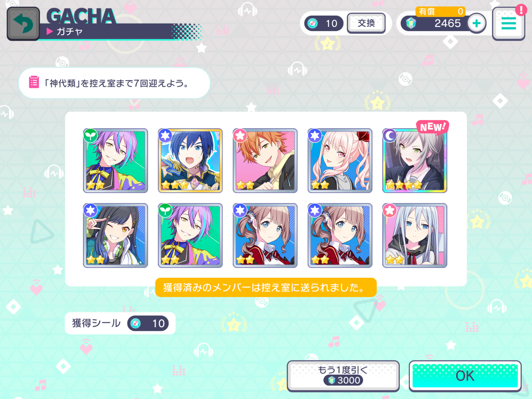Tap the gacha seal icon in header
Image resolution: width=532 pixels, height=399 pixels.
point(312,23)
